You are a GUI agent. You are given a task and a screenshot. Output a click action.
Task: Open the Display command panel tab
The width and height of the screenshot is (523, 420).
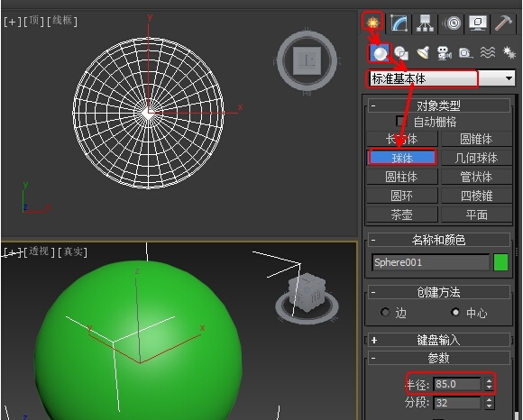click(477, 23)
